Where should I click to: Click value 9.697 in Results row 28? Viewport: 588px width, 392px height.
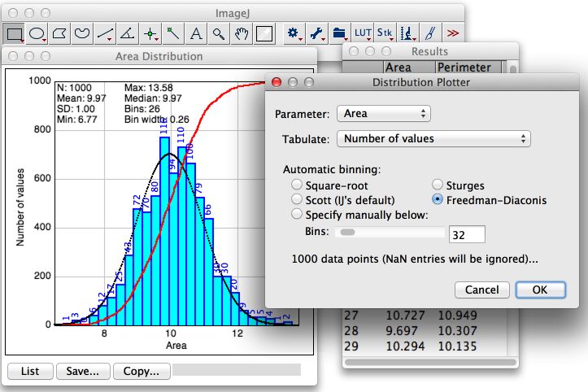click(x=402, y=331)
